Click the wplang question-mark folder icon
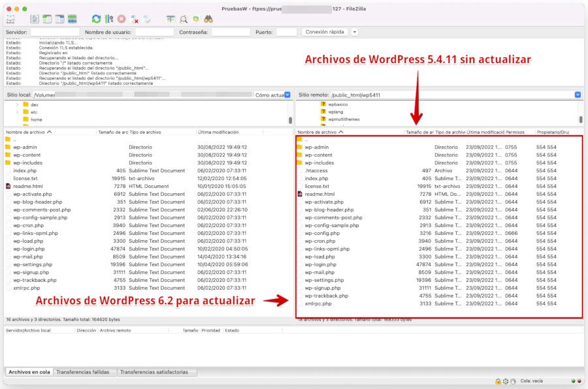The width and height of the screenshot is (588, 389). click(x=323, y=112)
